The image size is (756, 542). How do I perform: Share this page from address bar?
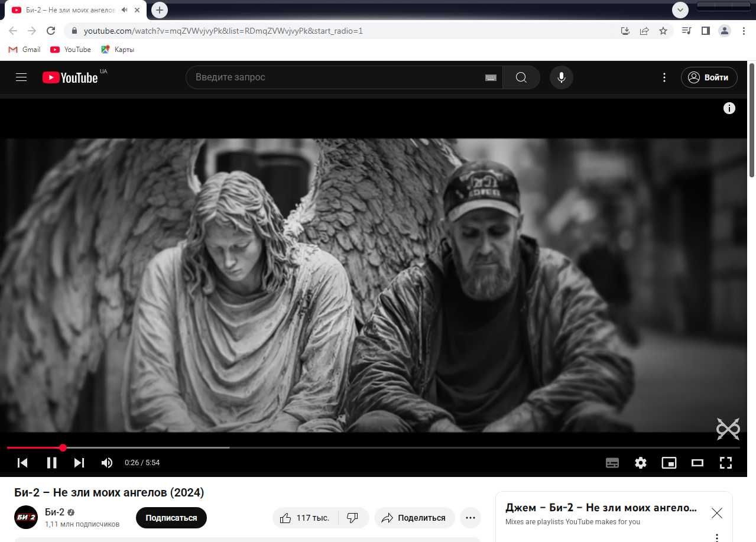(x=644, y=31)
